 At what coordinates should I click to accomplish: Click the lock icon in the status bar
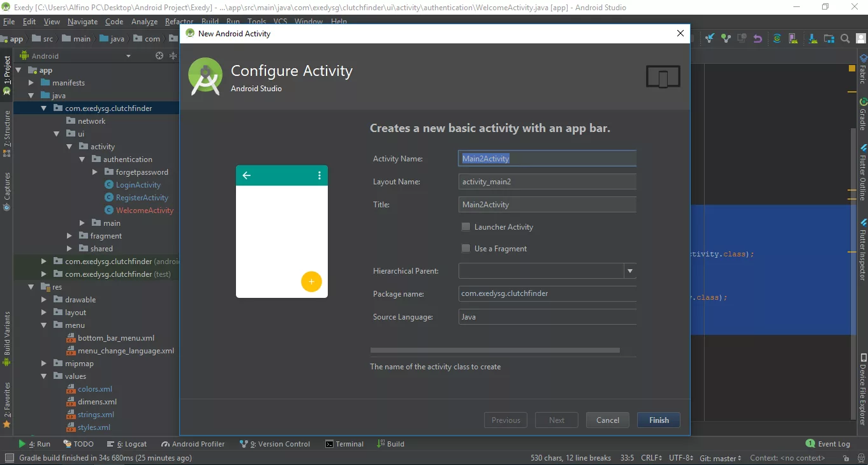click(846, 458)
